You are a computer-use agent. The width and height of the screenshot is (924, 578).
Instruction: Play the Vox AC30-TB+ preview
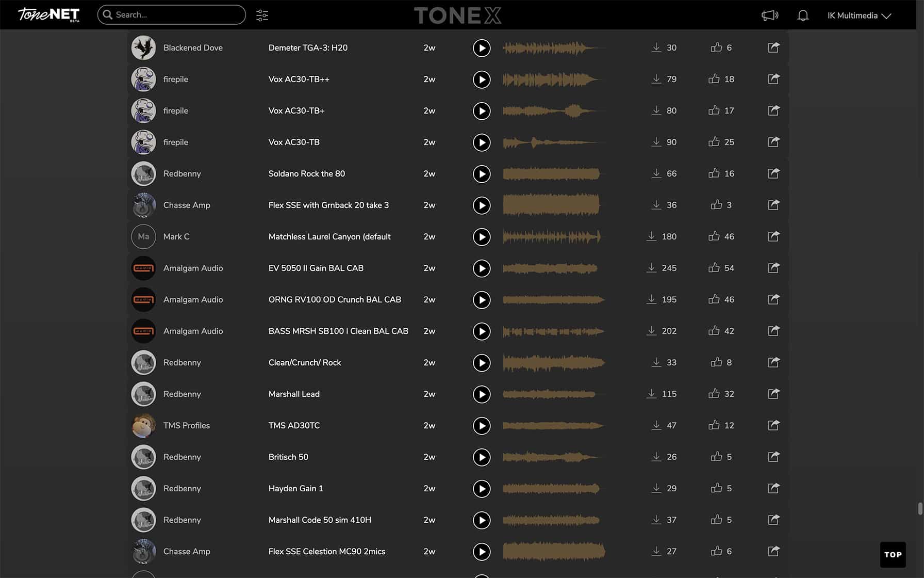click(482, 111)
